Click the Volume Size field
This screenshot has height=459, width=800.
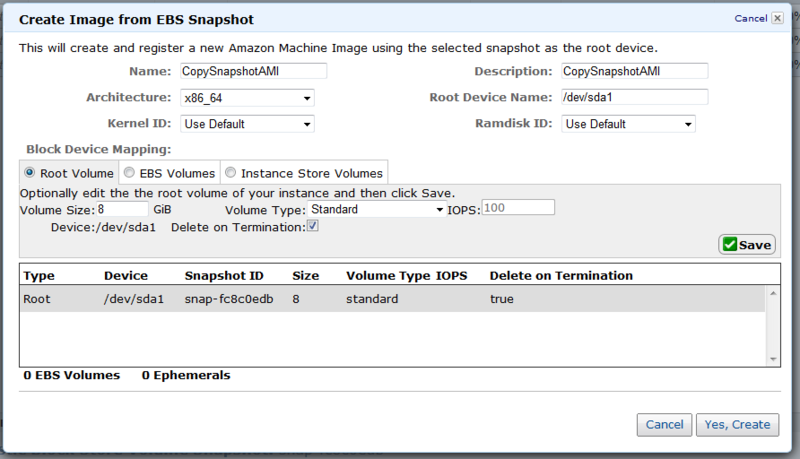coord(122,209)
